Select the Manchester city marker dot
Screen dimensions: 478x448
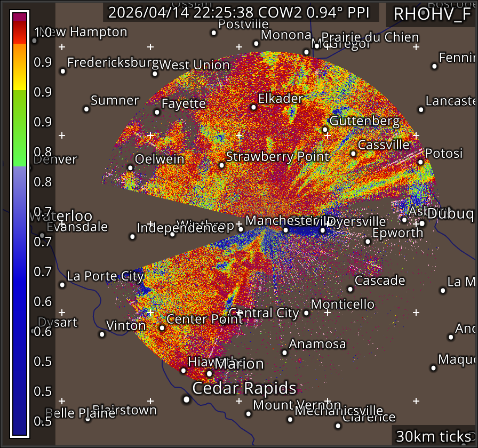(x=285, y=230)
